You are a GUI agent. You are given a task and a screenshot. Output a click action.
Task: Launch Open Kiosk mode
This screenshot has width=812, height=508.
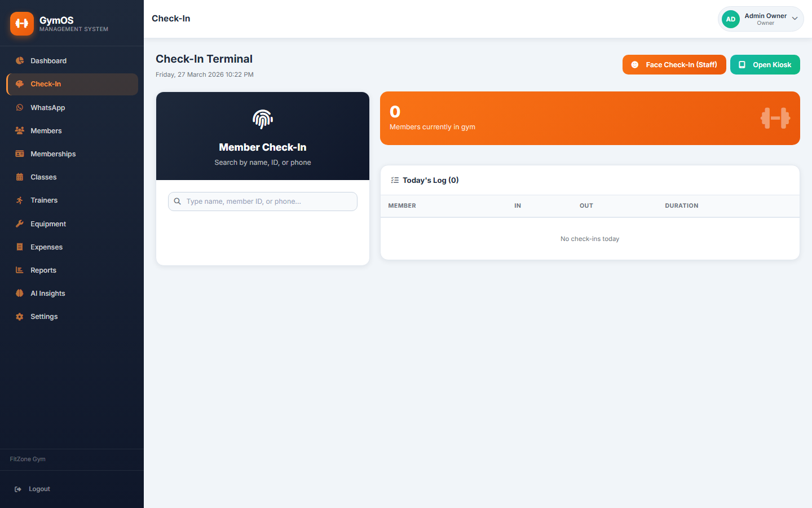765,65
